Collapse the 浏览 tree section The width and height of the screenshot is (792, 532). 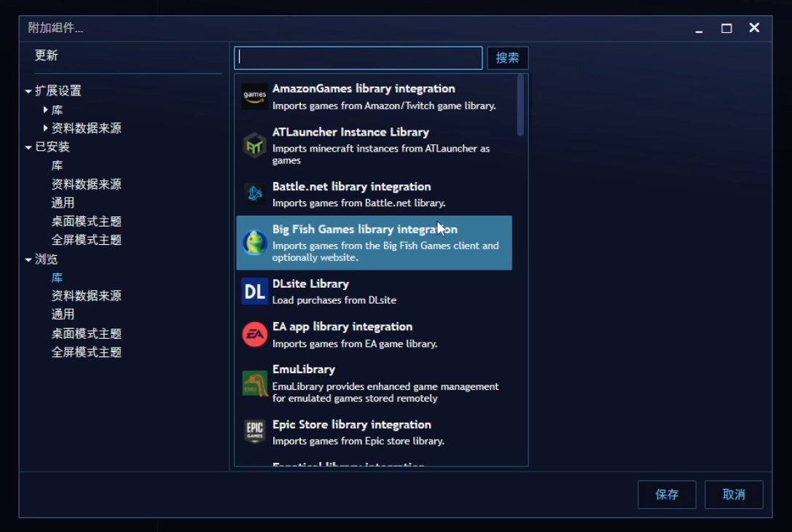(28, 259)
